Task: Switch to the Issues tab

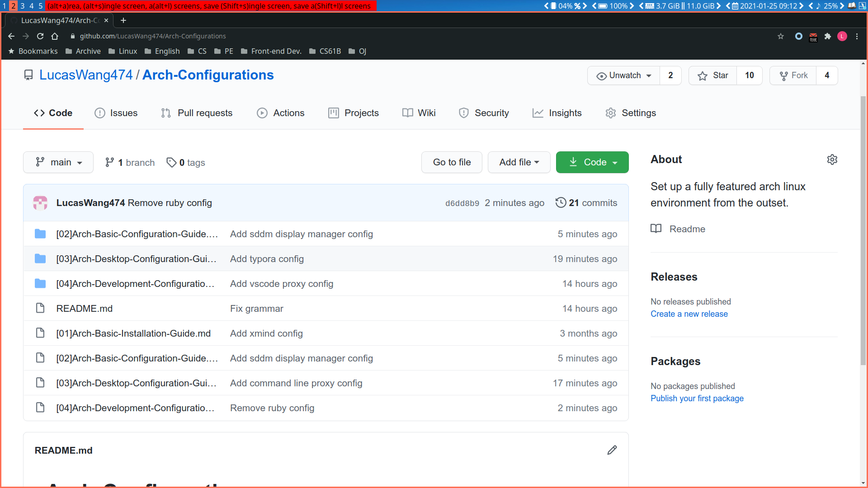Action: point(116,113)
